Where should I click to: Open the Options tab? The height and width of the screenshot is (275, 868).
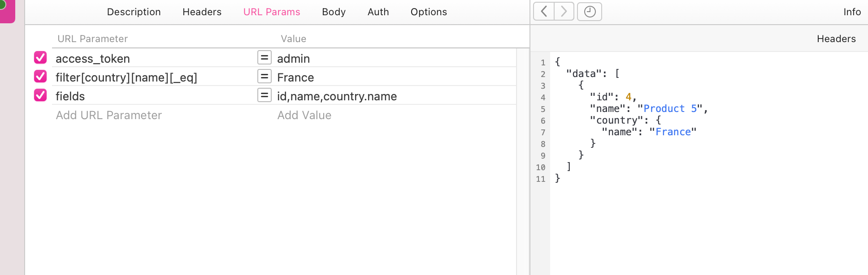tap(429, 12)
